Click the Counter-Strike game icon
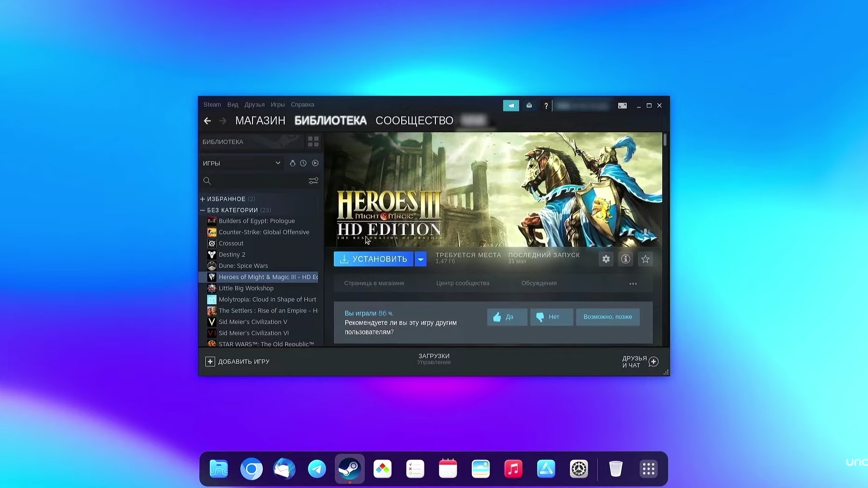Screen dimensions: 868x488 pos(212,232)
